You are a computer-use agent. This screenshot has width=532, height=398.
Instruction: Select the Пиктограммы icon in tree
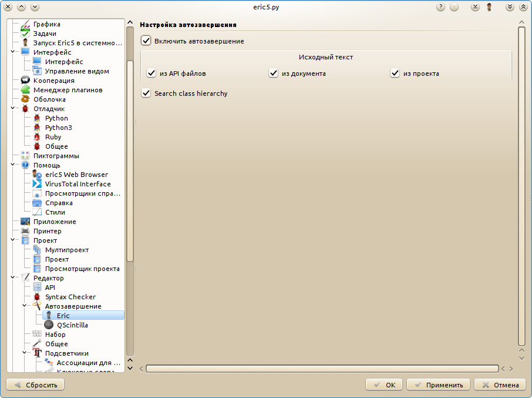(x=25, y=156)
